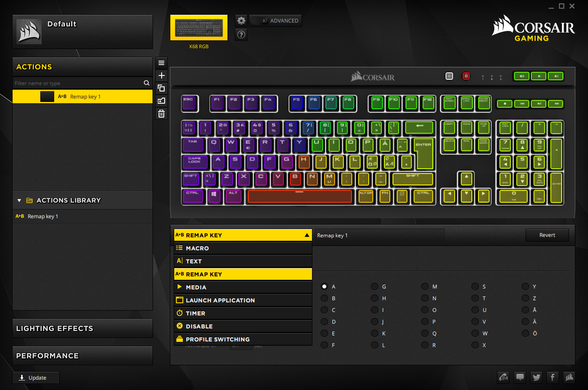
Task: Expand the LIGHTING EFFECTS panel
Action: coord(82,328)
